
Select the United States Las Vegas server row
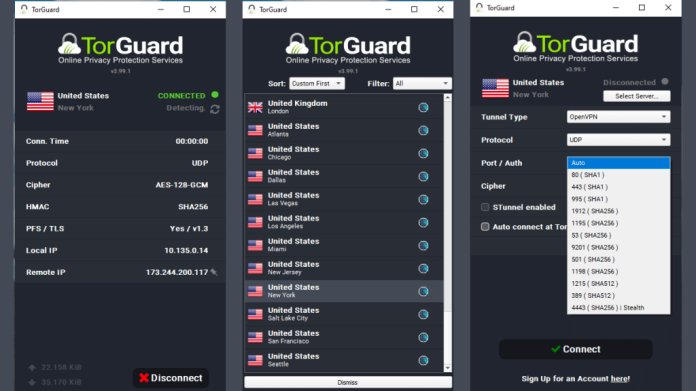coord(344,199)
